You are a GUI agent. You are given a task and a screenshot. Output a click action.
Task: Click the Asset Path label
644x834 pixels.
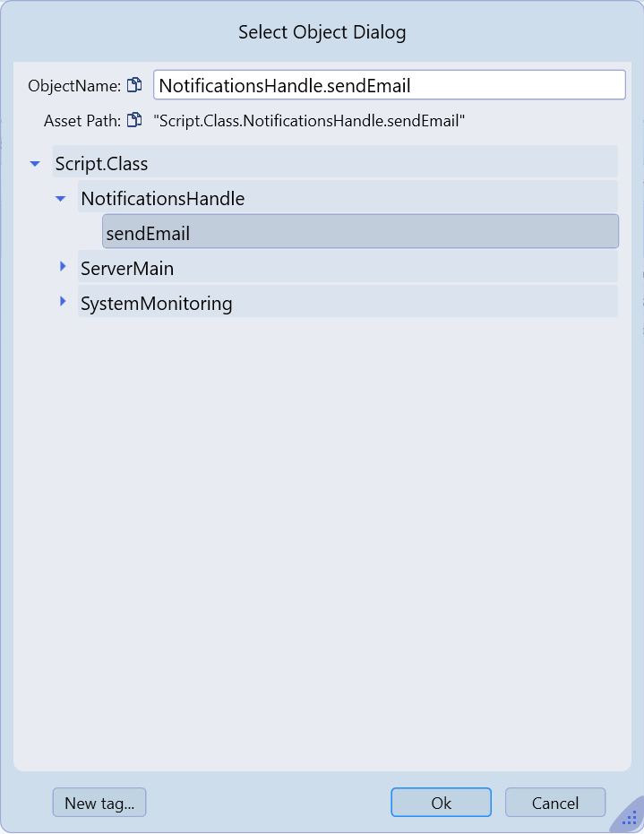(x=82, y=120)
